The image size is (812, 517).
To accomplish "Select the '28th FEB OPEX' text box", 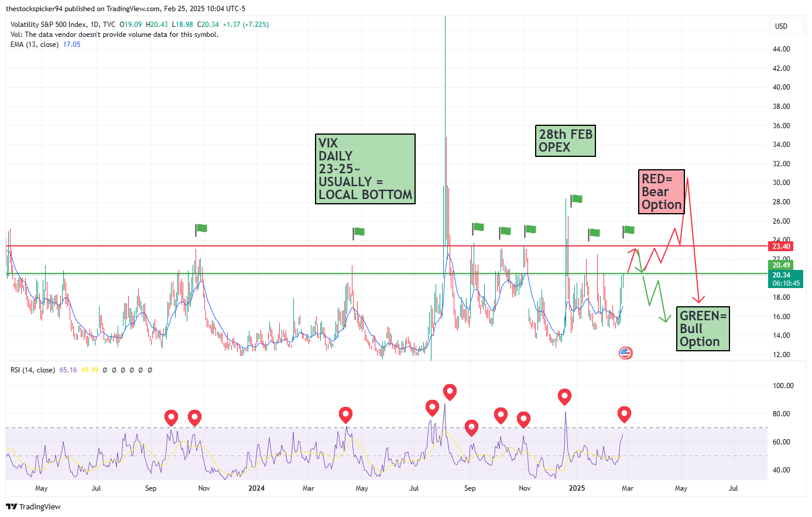I will click(565, 141).
